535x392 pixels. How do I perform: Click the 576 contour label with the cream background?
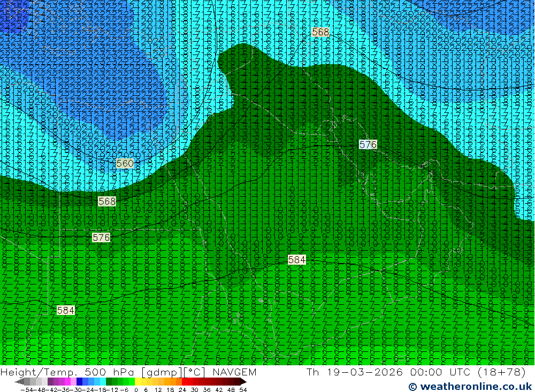click(101, 237)
